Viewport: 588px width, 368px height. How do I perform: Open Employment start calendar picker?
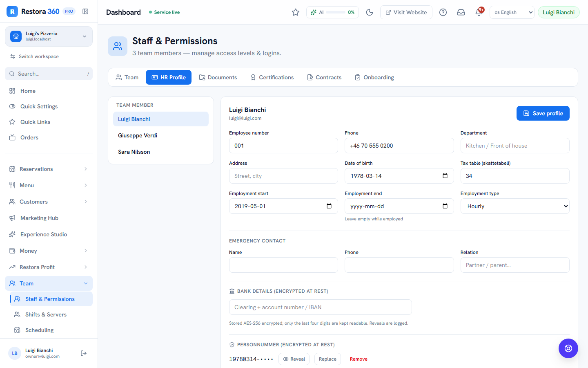click(x=329, y=206)
